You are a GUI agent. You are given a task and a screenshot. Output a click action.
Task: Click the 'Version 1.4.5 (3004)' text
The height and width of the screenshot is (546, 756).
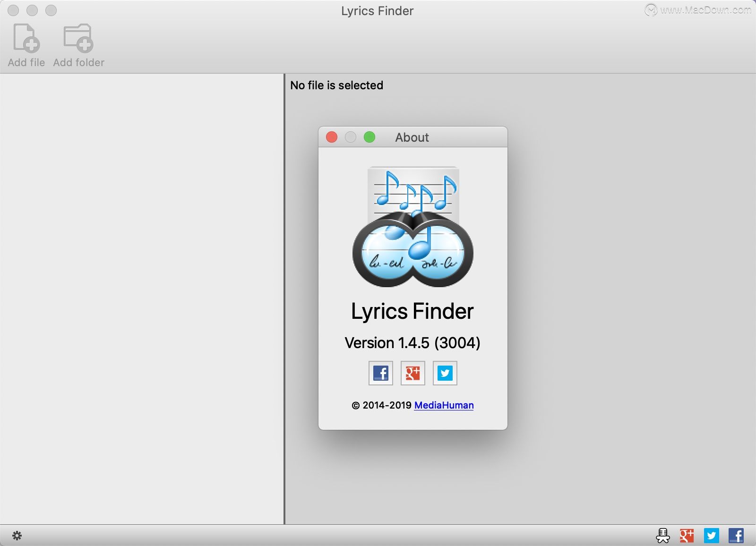tap(412, 342)
